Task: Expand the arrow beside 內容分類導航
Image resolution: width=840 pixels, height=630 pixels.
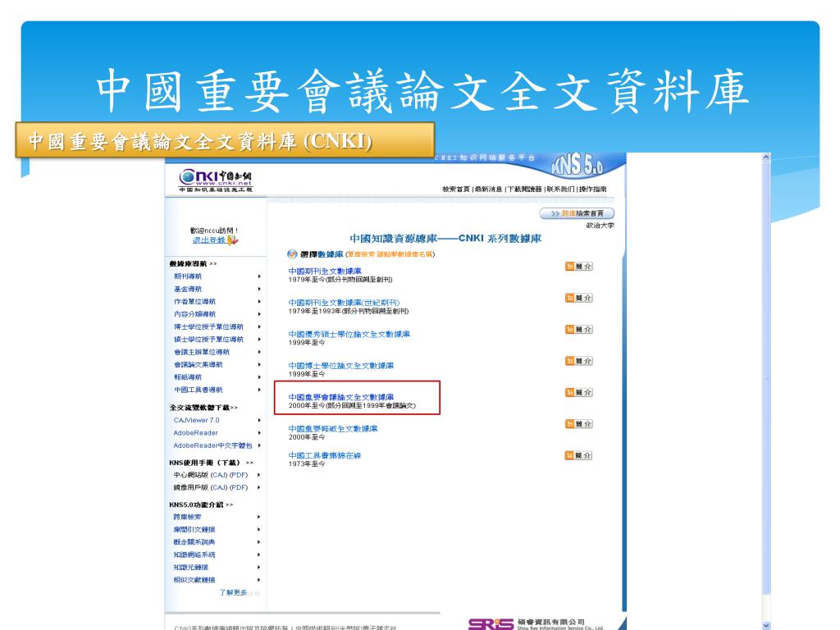Action: point(259,314)
